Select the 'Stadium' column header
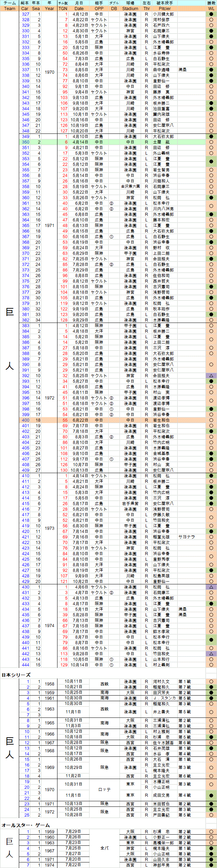Viewport: 217px width, 868px height. [130, 8]
